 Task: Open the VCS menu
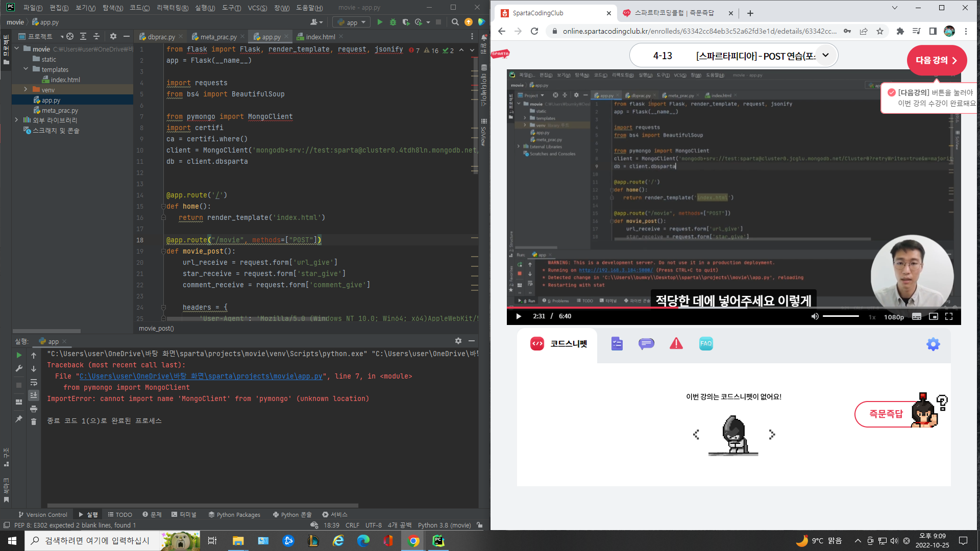257,8
